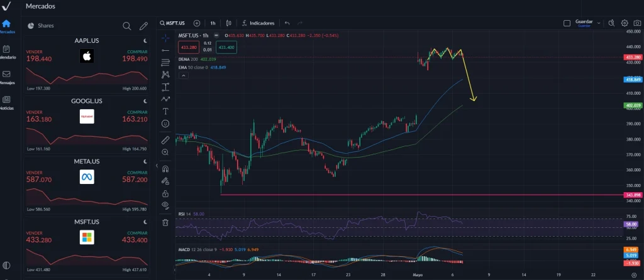Redo chart action
This screenshot has height=280, width=644.
(x=300, y=23)
